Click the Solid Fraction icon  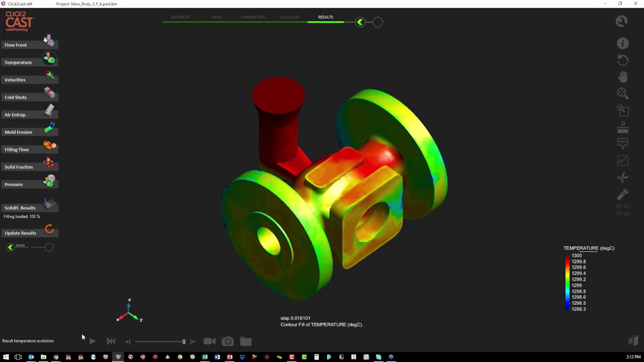(x=49, y=162)
